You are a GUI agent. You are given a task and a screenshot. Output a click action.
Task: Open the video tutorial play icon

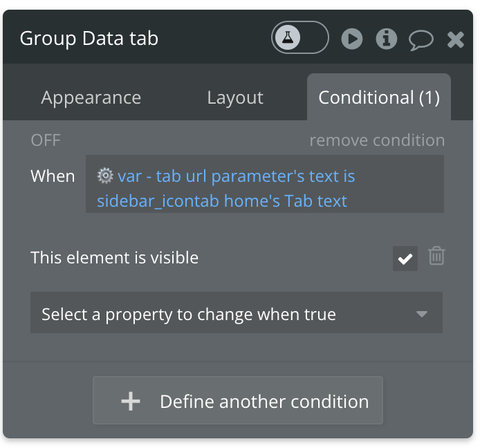point(352,39)
